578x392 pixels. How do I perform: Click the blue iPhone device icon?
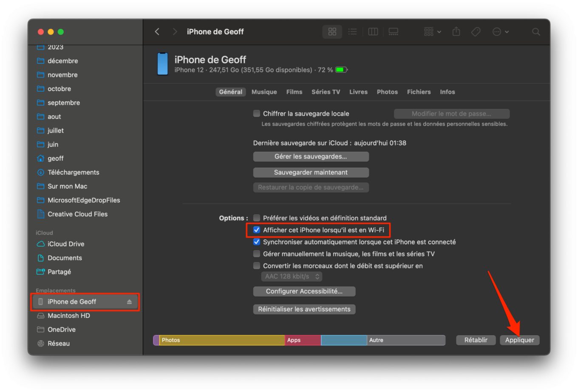pyautogui.click(x=163, y=64)
